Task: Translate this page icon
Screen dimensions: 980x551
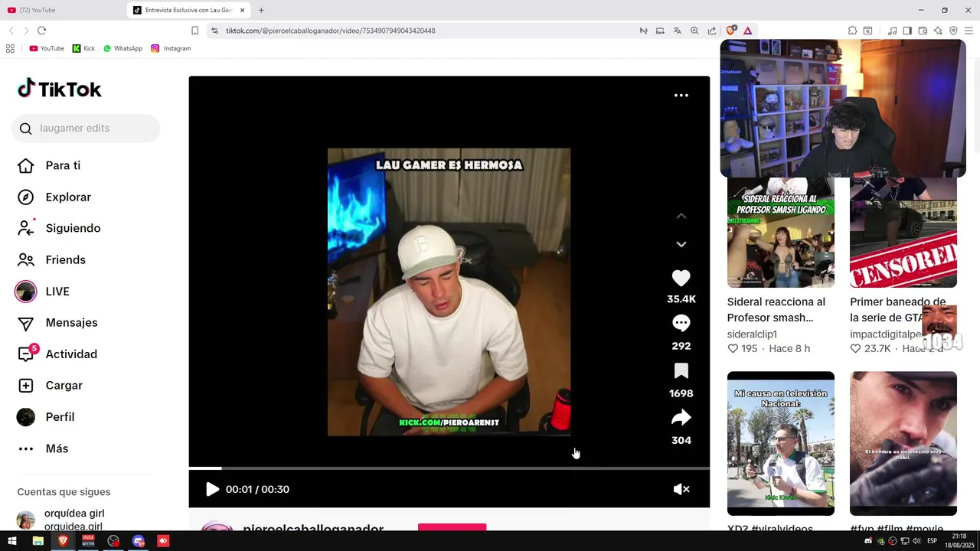Action: point(677,31)
